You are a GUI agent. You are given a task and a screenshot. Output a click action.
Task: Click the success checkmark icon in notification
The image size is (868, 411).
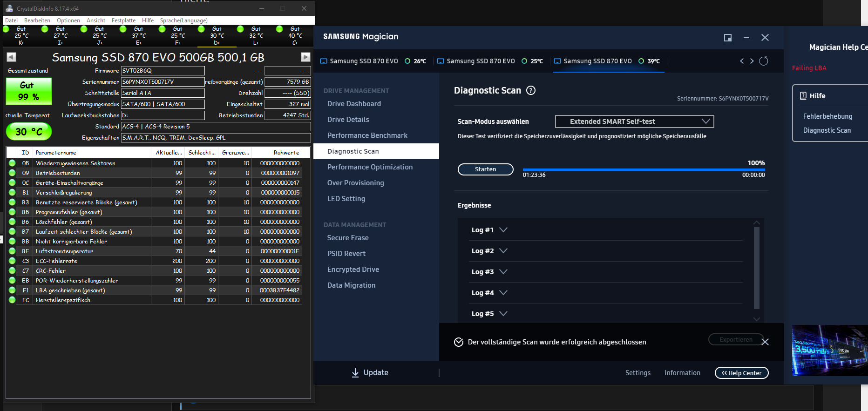459,342
